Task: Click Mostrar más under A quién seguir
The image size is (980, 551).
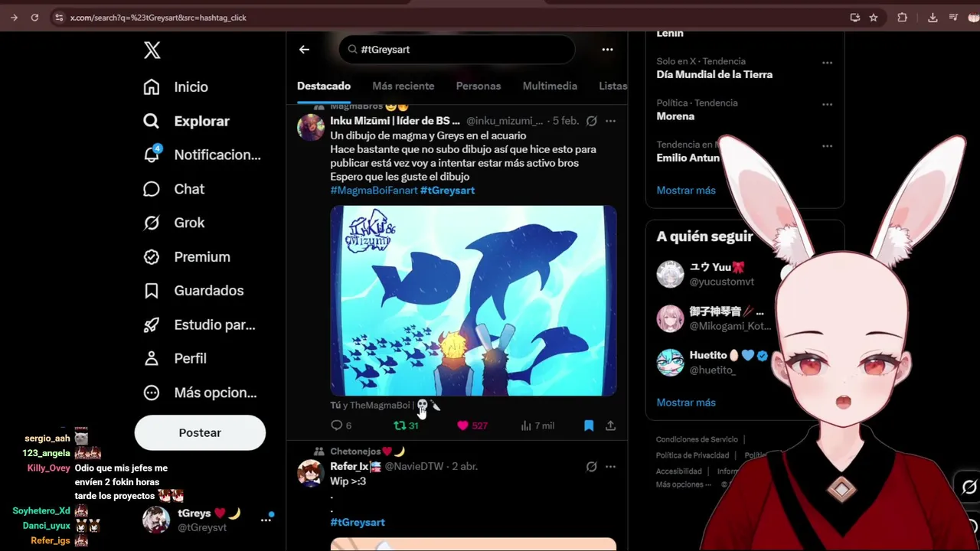Action: click(686, 402)
